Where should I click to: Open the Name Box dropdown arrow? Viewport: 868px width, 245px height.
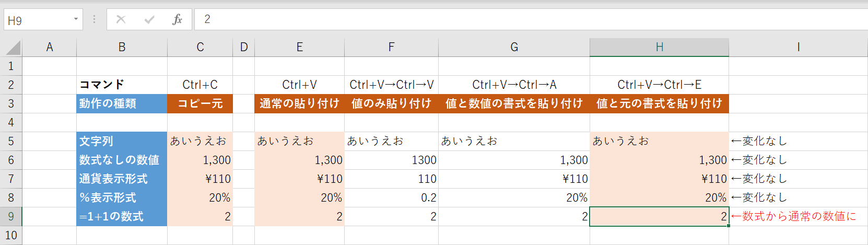coord(76,19)
